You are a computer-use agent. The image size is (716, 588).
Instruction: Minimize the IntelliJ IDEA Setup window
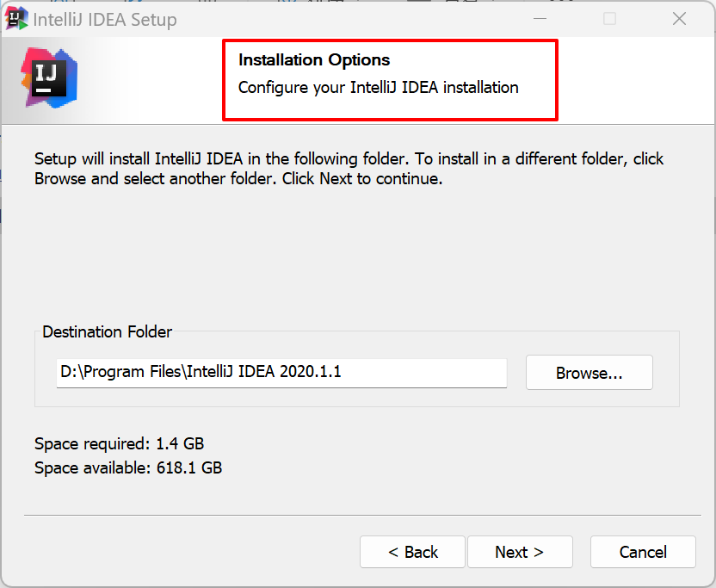(x=540, y=19)
